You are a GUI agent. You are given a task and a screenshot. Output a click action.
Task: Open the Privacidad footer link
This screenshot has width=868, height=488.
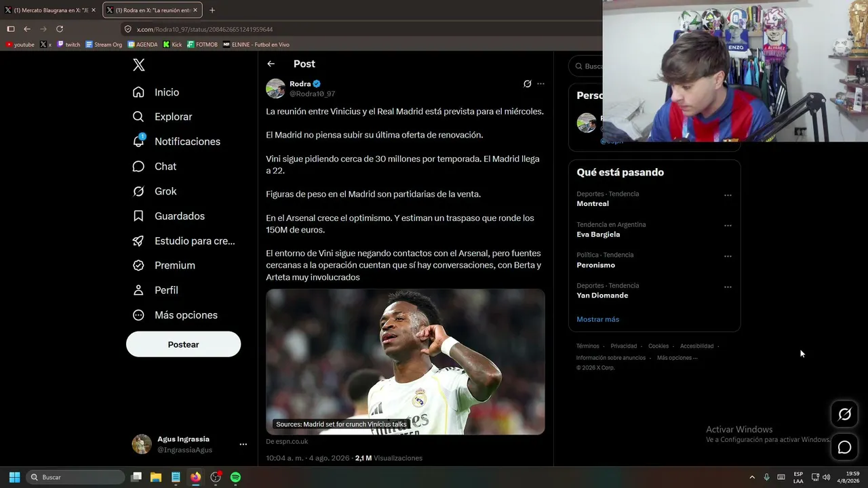pos(624,346)
